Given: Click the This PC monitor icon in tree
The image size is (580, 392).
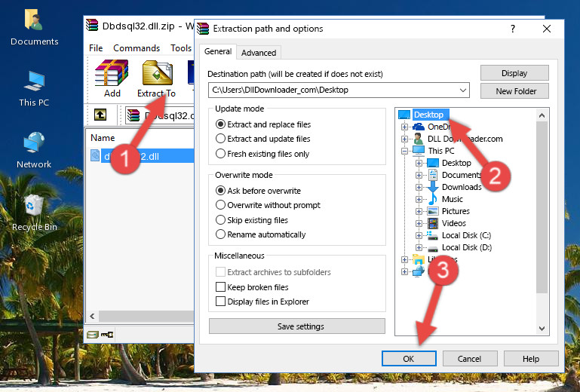Looking at the screenshot, I should pos(419,151).
